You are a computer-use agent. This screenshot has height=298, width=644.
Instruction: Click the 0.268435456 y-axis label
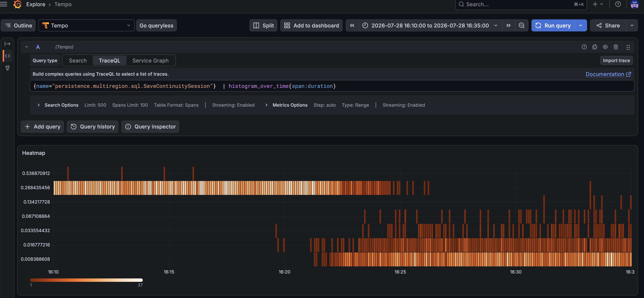[35, 188]
